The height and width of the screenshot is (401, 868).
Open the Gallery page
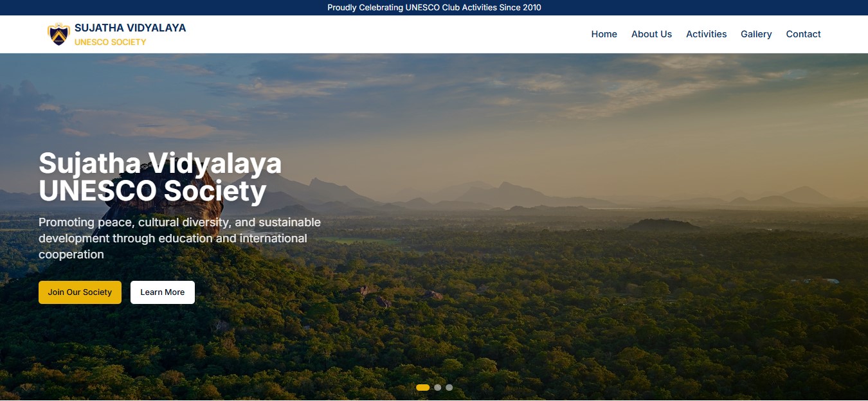pos(756,34)
